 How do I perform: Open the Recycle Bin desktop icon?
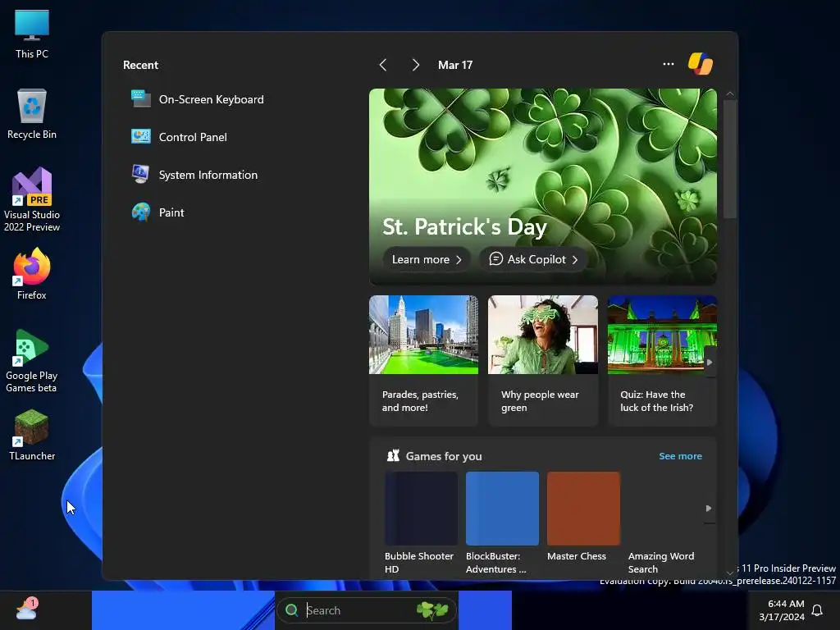coord(32,113)
